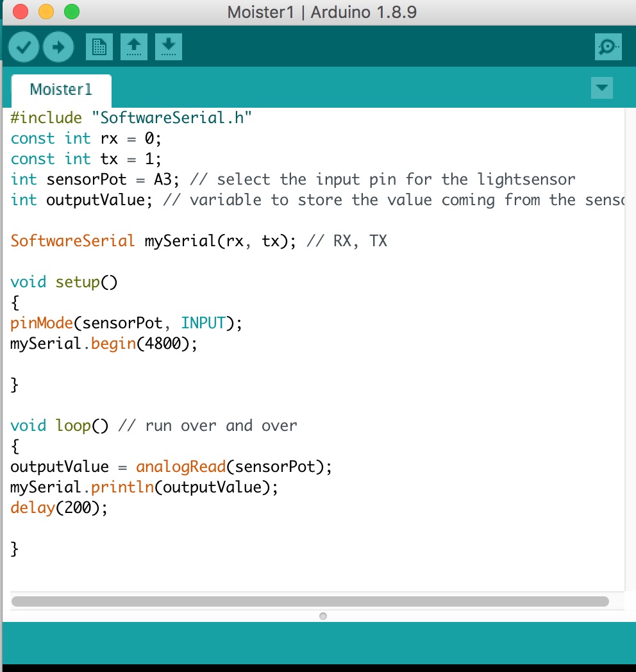Viewport: 636px width, 672px height.
Task: Click the horizontal scrollbar in the editor
Action: tap(310, 601)
